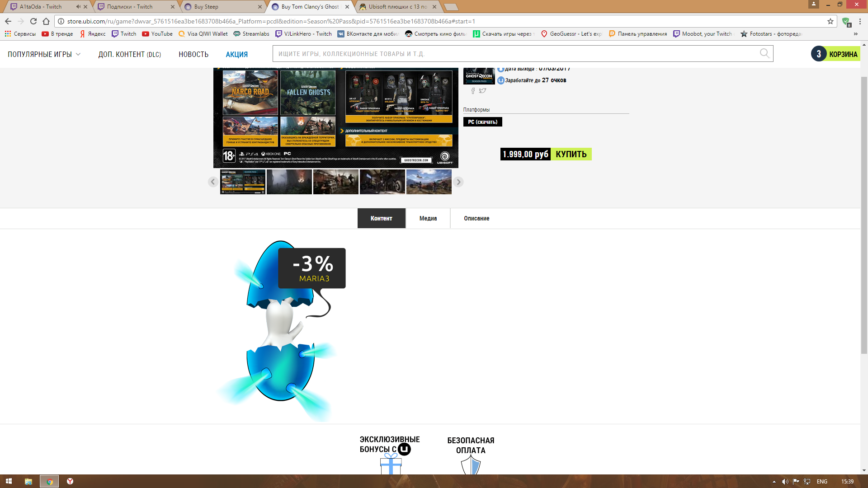The width and height of the screenshot is (868, 488).
Task: Select the group of soldiers thumbnail
Action: [336, 182]
